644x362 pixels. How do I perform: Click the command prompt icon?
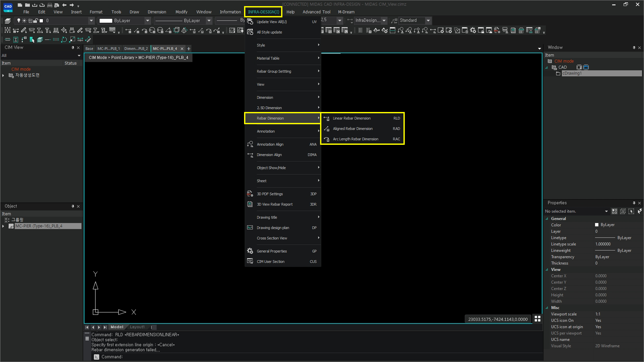(x=96, y=357)
